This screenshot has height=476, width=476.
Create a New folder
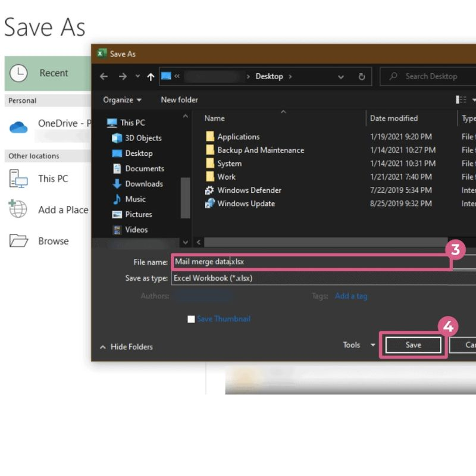[x=180, y=100]
